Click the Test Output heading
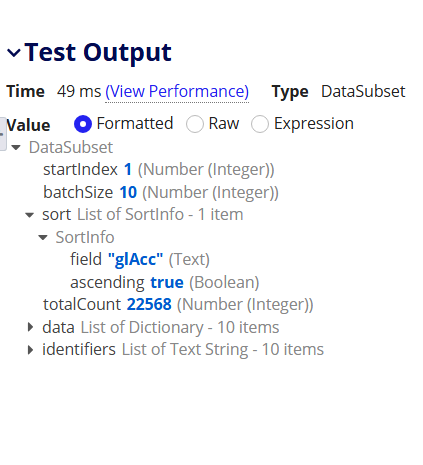The height and width of the screenshot is (465, 423). [98, 52]
